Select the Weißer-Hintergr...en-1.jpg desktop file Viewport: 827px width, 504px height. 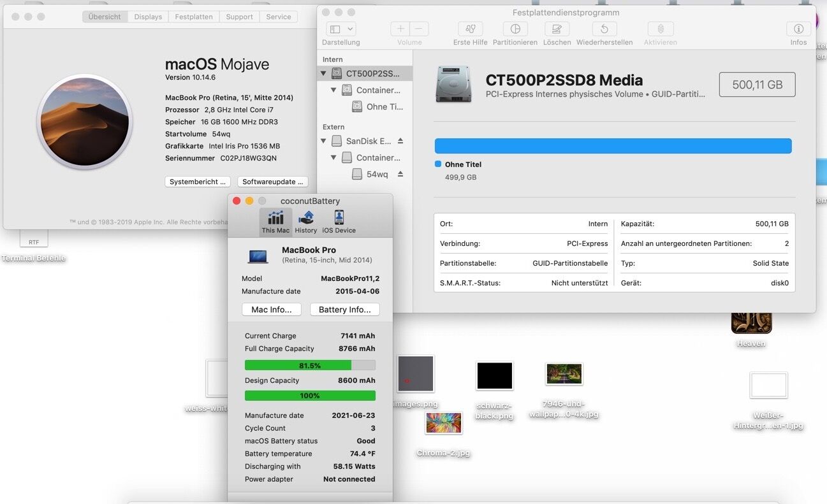(768, 385)
